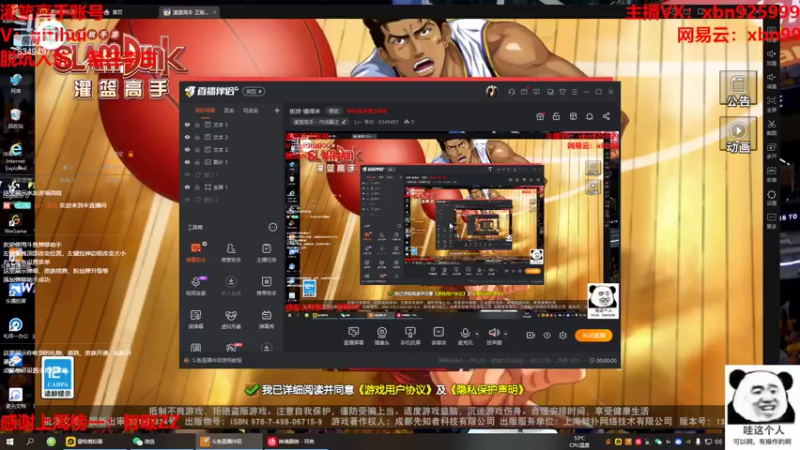Screen dimensions: 800x450
Task: Switch to the third scene tab
Action: click(251, 110)
